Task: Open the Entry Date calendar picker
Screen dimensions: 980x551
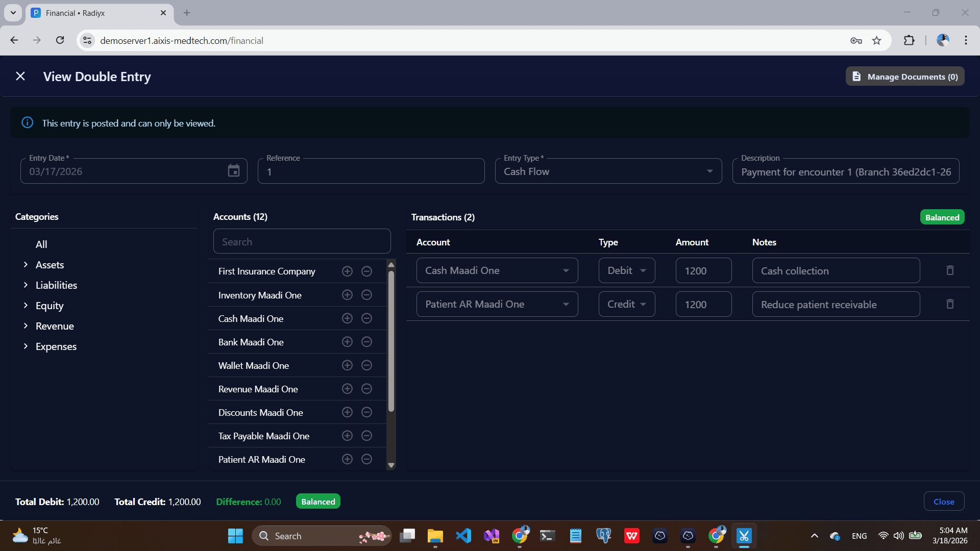Action: (234, 171)
